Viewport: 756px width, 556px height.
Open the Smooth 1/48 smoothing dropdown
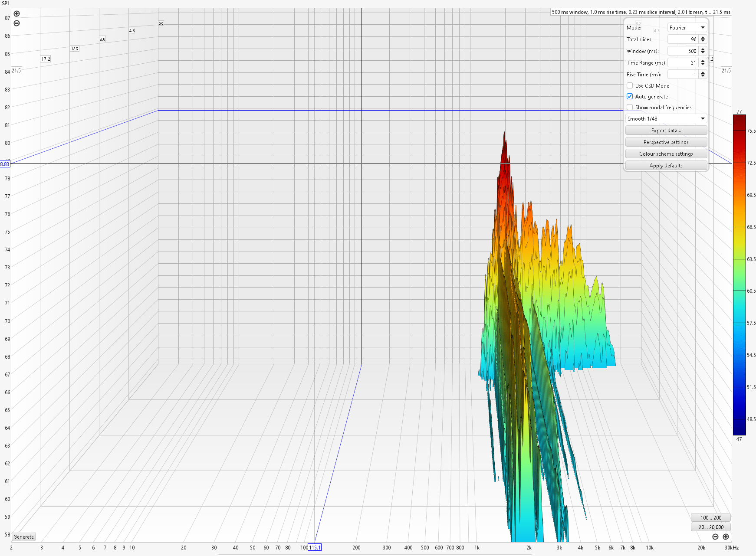pos(666,119)
